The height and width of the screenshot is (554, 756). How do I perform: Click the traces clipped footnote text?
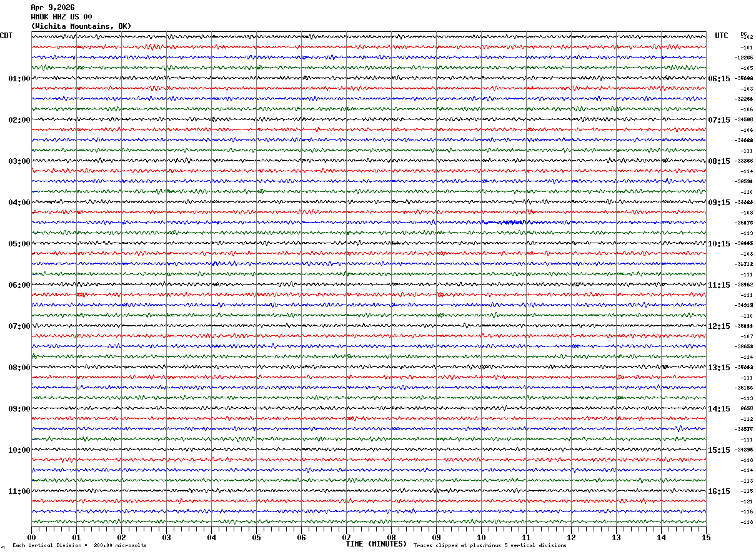pos(490,546)
